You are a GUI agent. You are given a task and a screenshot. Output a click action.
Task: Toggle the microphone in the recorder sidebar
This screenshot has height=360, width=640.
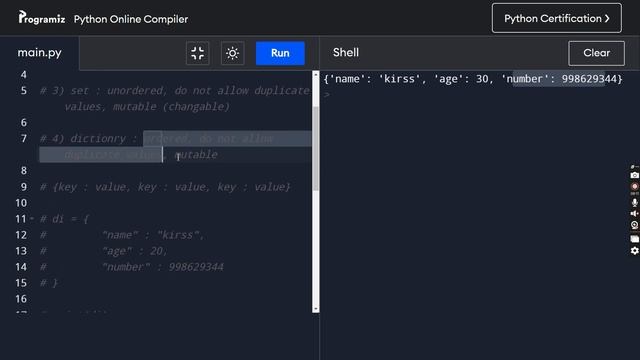(634, 202)
